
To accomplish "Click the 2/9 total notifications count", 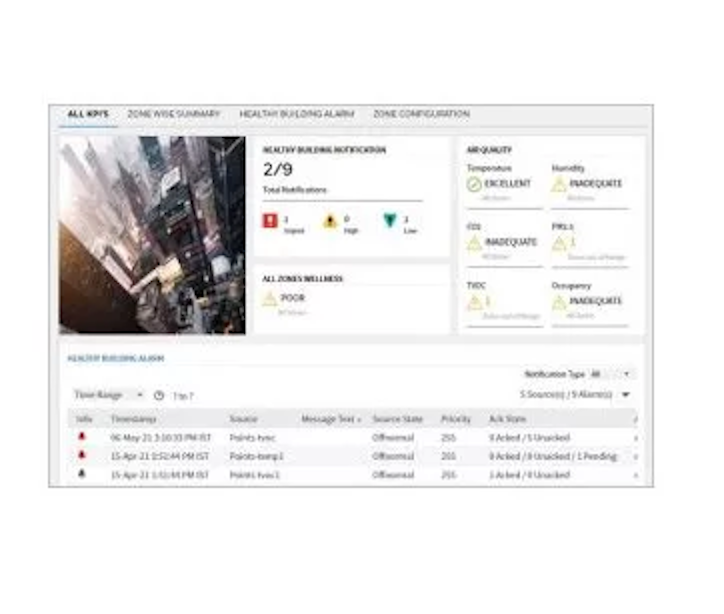I will tap(278, 169).
